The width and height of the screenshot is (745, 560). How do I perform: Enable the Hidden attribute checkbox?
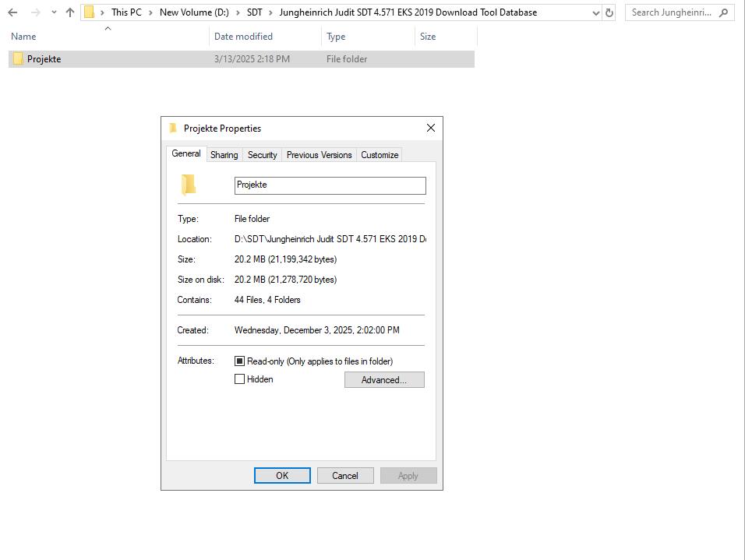(240, 379)
